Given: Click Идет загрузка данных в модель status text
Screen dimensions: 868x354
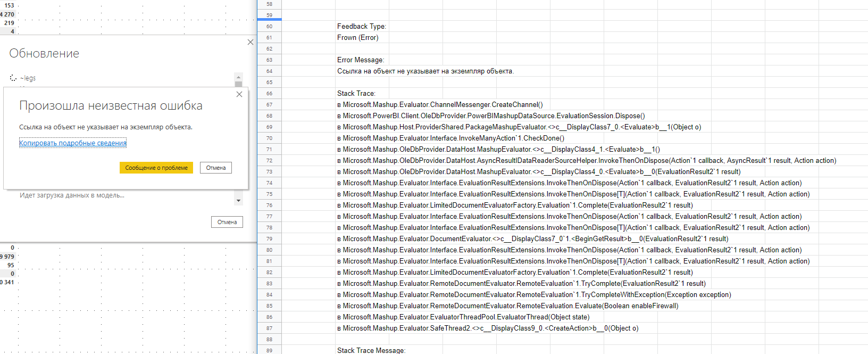Looking at the screenshot, I should tap(72, 195).
